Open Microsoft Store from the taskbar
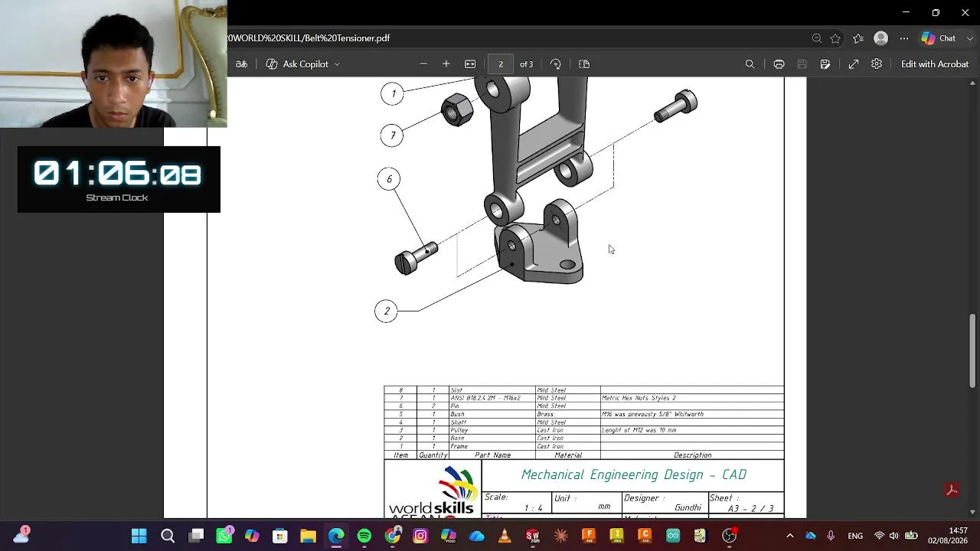 click(x=280, y=536)
